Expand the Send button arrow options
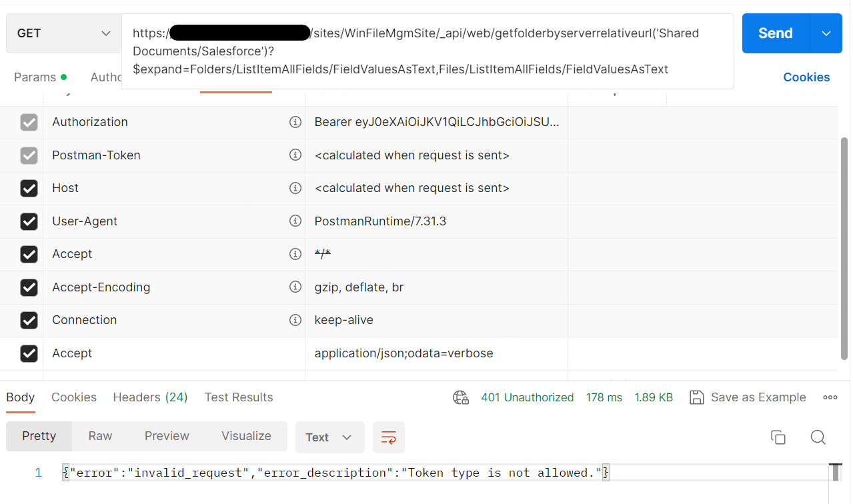 point(826,33)
